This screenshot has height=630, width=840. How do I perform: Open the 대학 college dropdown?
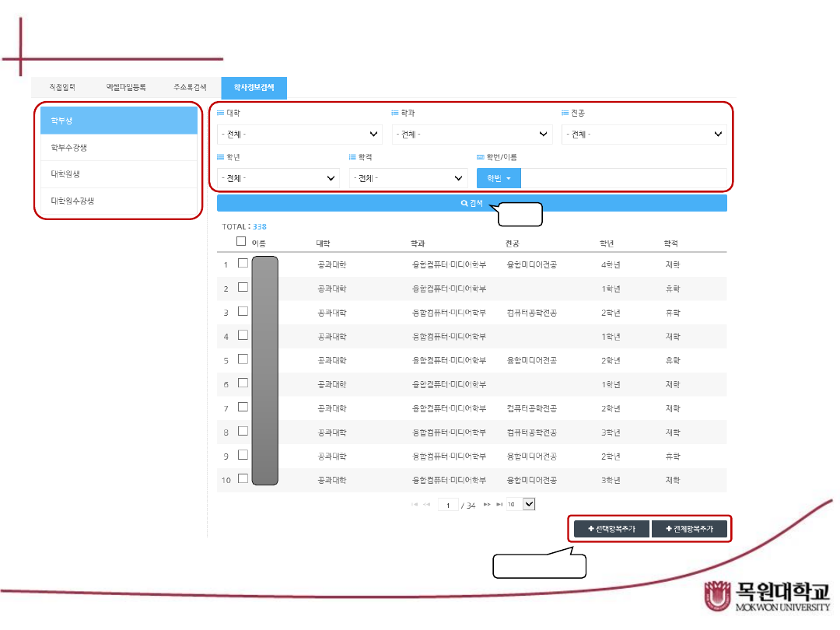[x=299, y=135]
